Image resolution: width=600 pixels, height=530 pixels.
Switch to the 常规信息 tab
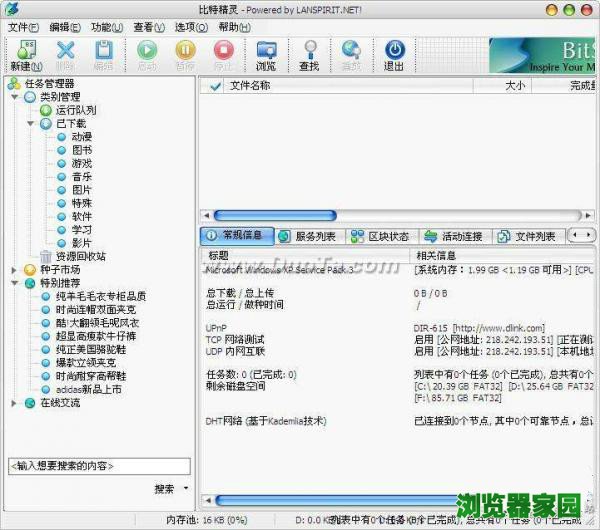tap(237, 236)
